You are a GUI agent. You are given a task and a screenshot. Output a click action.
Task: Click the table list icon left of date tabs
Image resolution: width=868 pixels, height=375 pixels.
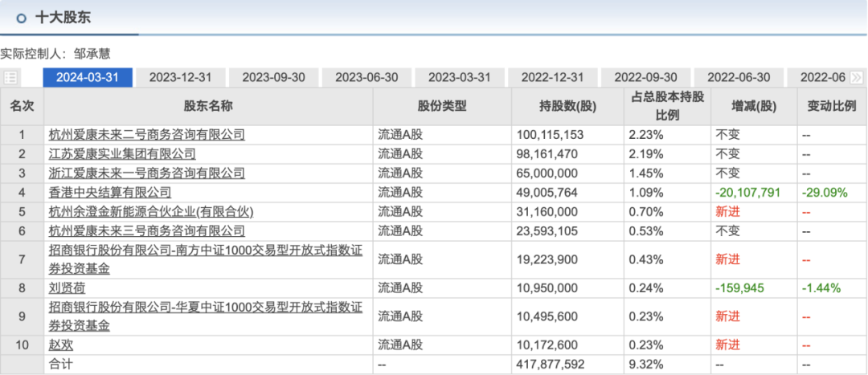[10, 78]
